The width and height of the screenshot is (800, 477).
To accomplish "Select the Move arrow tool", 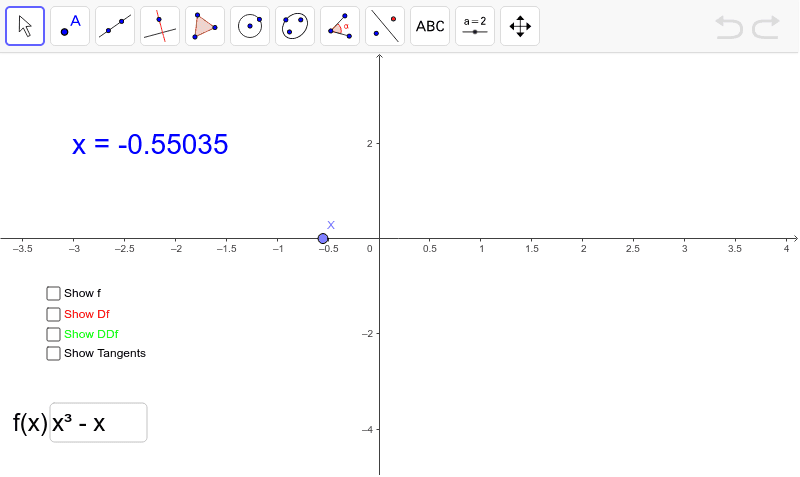I will tap(25, 26).
